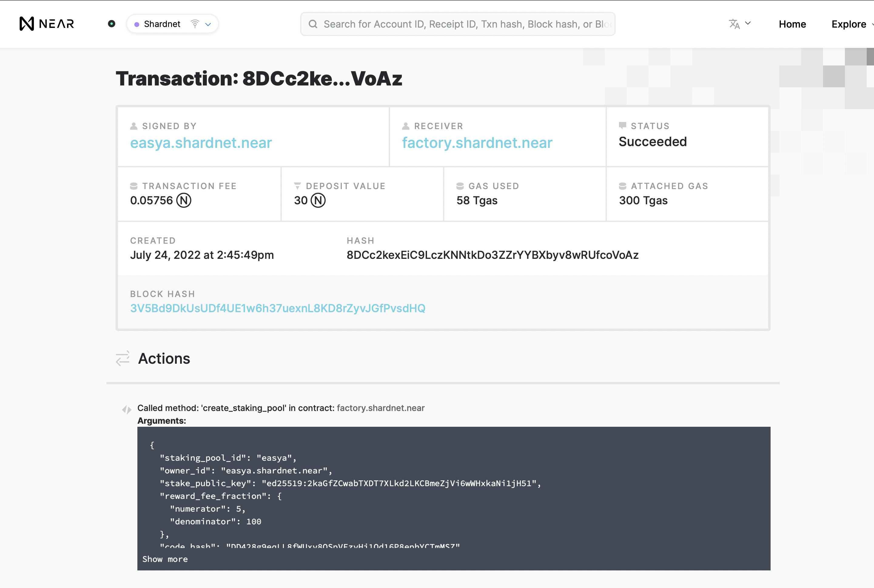
Task: Click the Signed By person icon
Action: pyautogui.click(x=133, y=126)
